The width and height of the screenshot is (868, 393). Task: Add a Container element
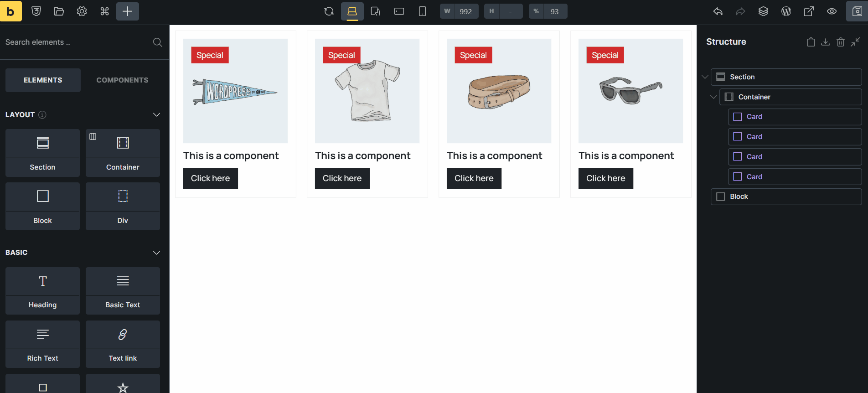(x=123, y=153)
